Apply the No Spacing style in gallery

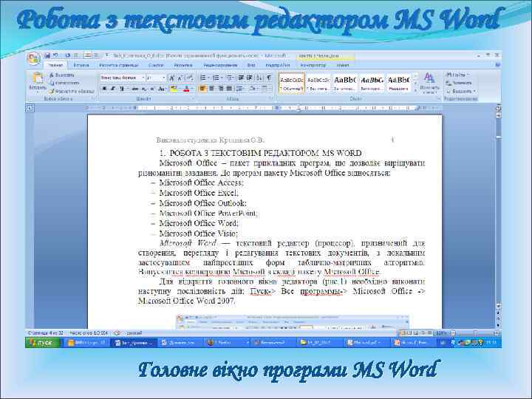tap(318, 83)
